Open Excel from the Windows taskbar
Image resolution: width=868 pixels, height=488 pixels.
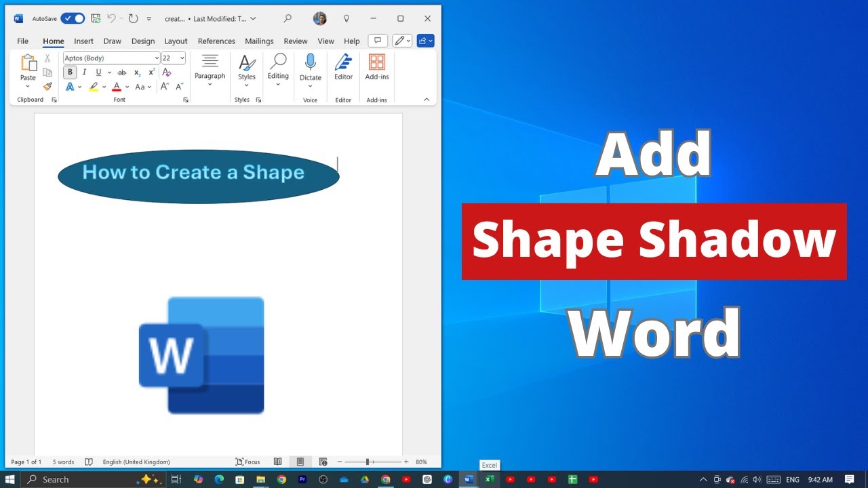tap(489, 479)
